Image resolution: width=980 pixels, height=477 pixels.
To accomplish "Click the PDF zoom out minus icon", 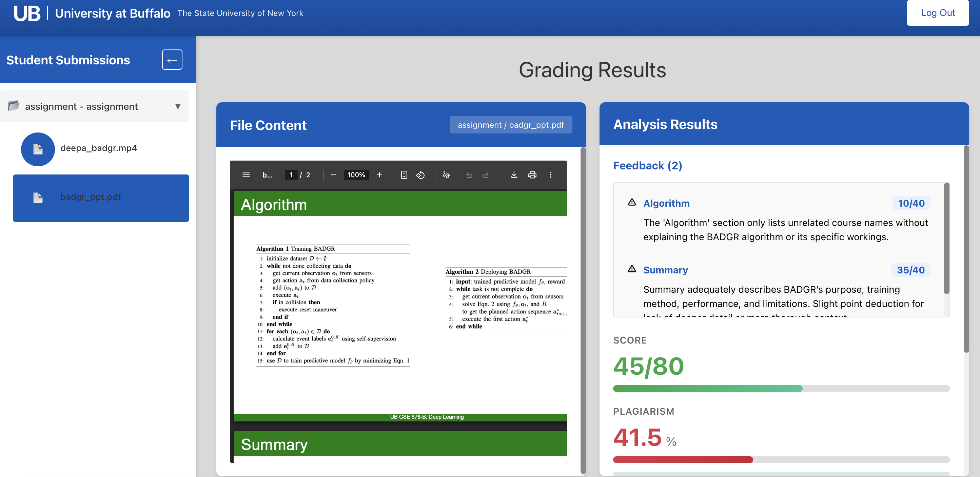I will coord(334,175).
